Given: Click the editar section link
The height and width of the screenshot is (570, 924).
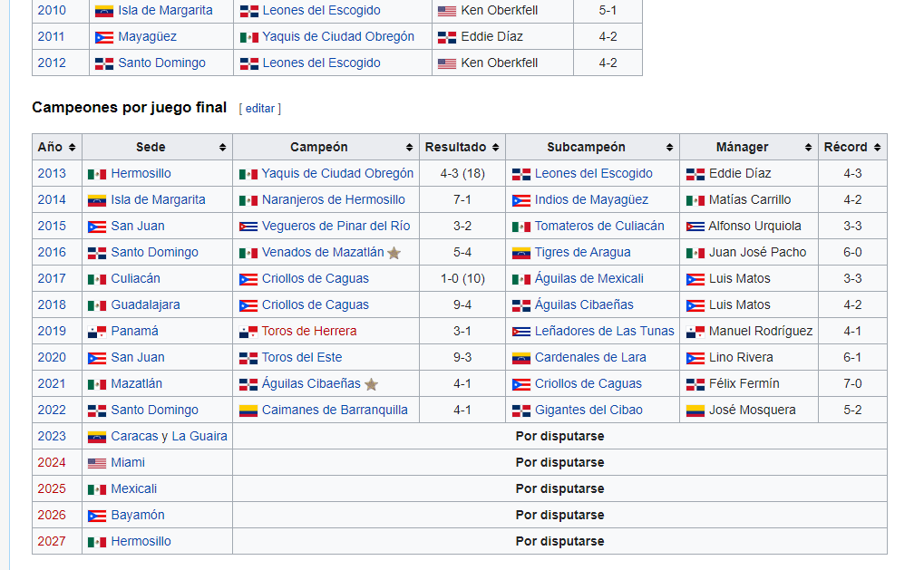Looking at the screenshot, I should pos(260,109).
